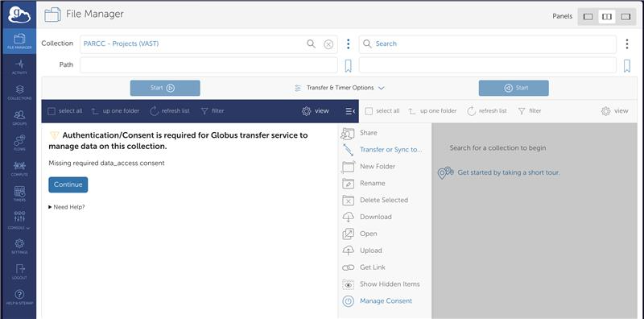Switch to the third Panels layout option

[x=625, y=17]
